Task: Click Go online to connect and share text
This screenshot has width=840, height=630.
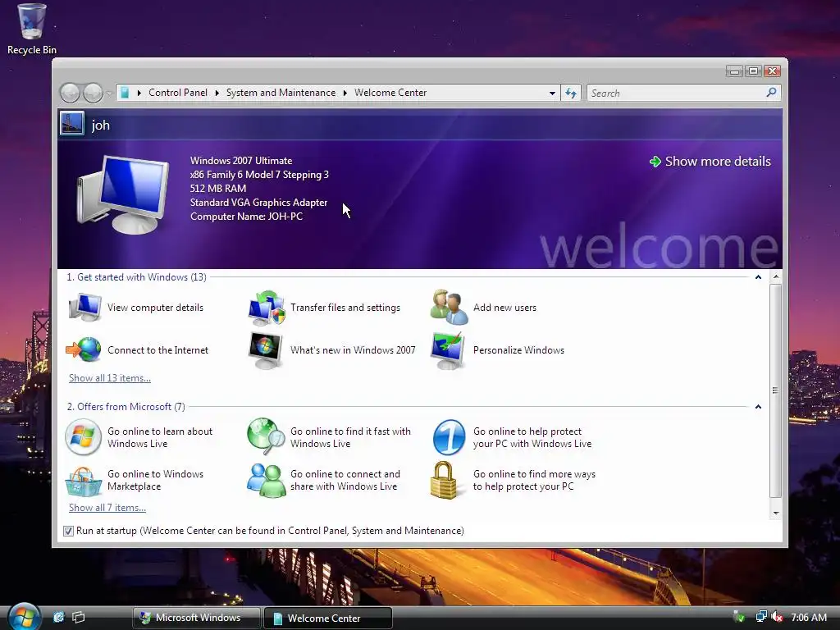Action: pyautogui.click(x=345, y=480)
